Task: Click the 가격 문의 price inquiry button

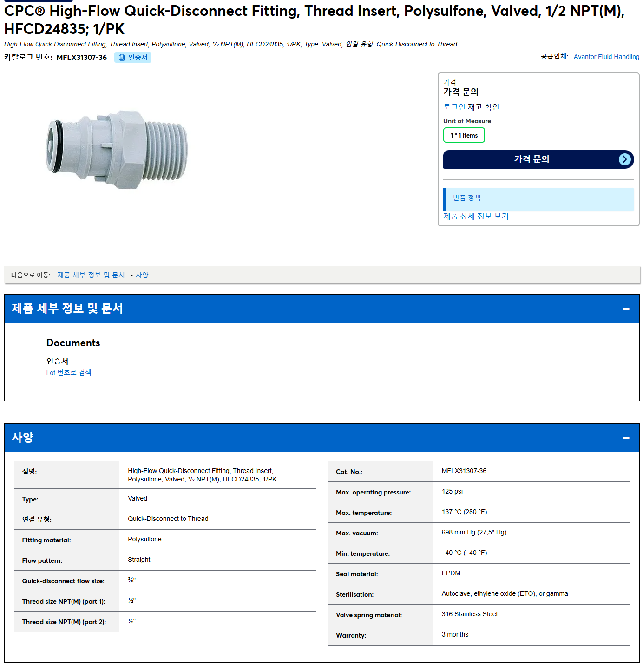Action: [538, 159]
